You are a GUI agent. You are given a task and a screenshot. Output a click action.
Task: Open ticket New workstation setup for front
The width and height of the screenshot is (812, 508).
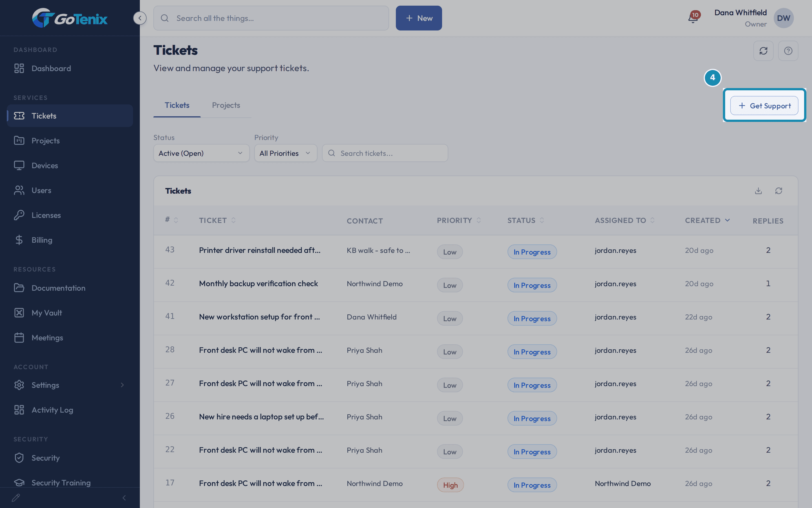(259, 317)
